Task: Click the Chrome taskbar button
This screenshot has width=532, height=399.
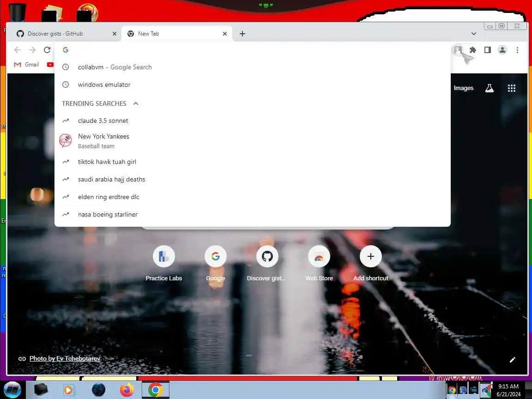Action: click(x=155, y=390)
